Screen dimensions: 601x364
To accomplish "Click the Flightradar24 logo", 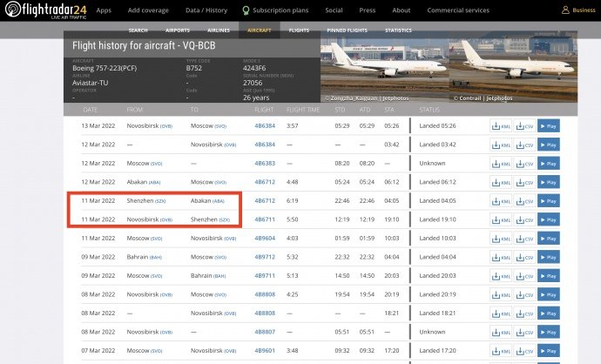I will (x=43, y=10).
